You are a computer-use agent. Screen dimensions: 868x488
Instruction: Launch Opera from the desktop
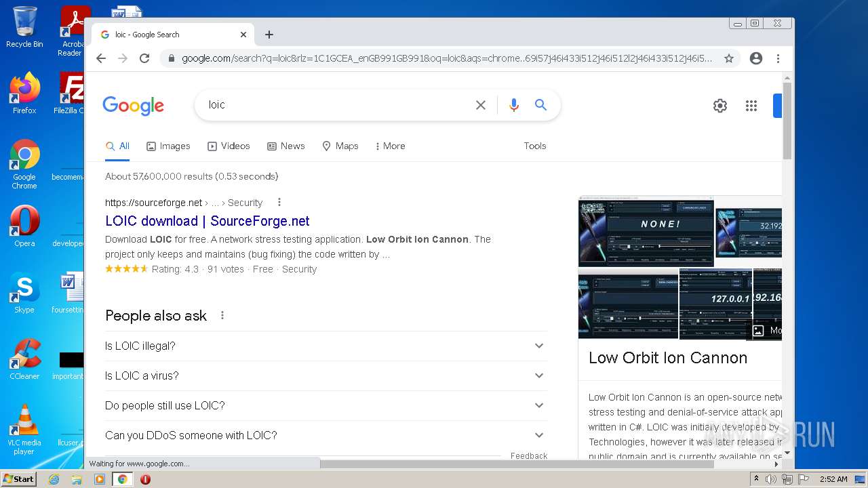[24, 226]
